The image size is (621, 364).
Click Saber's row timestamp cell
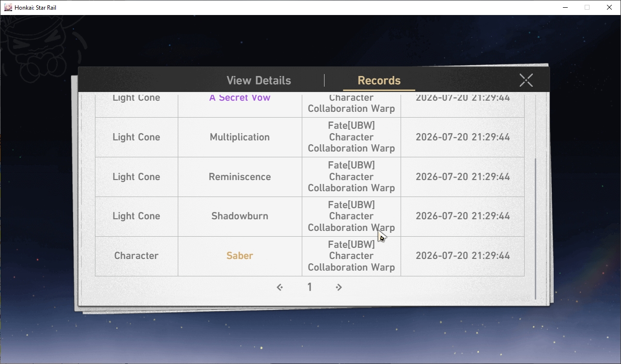point(463,256)
